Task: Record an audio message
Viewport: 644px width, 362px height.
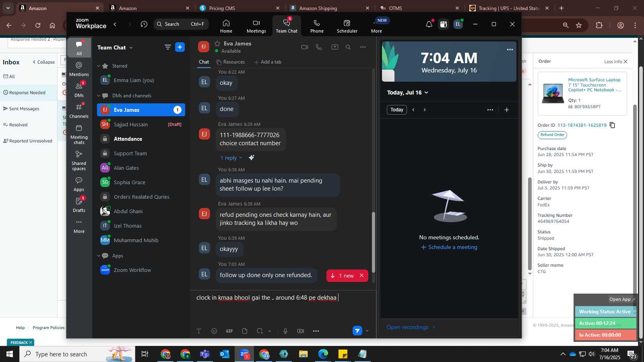Action: tap(285, 331)
